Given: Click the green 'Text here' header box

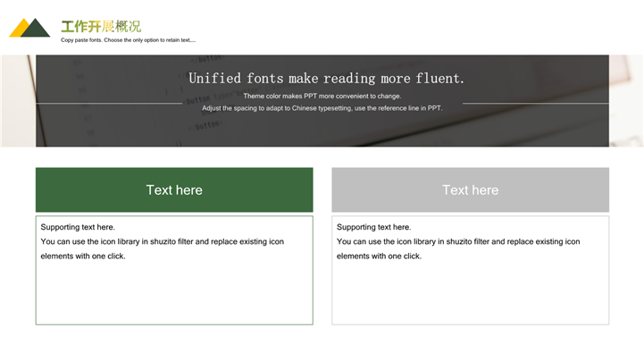Looking at the screenshot, I should [174, 189].
